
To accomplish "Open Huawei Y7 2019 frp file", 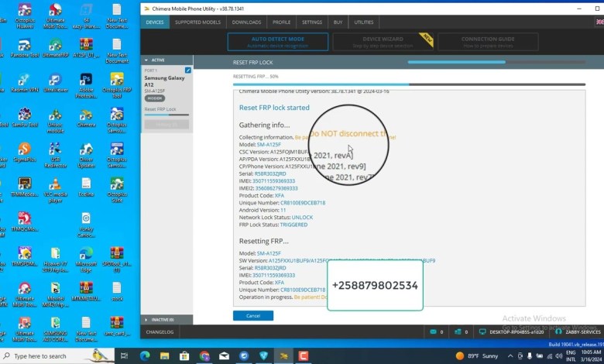I will tap(56, 259).
